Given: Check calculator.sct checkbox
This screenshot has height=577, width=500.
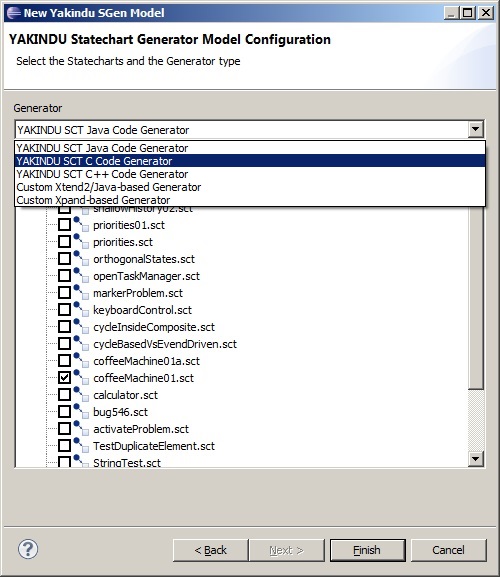Looking at the screenshot, I should point(64,395).
